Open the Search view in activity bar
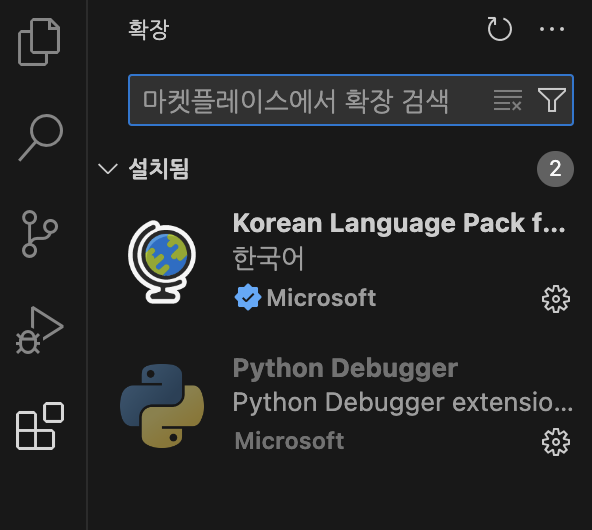This screenshot has height=530, width=592. coord(41,137)
